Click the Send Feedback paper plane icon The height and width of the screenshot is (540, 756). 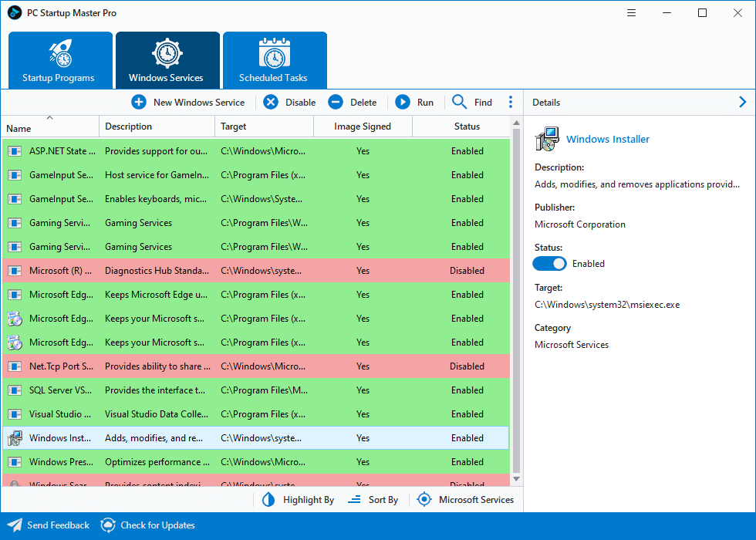click(15, 525)
